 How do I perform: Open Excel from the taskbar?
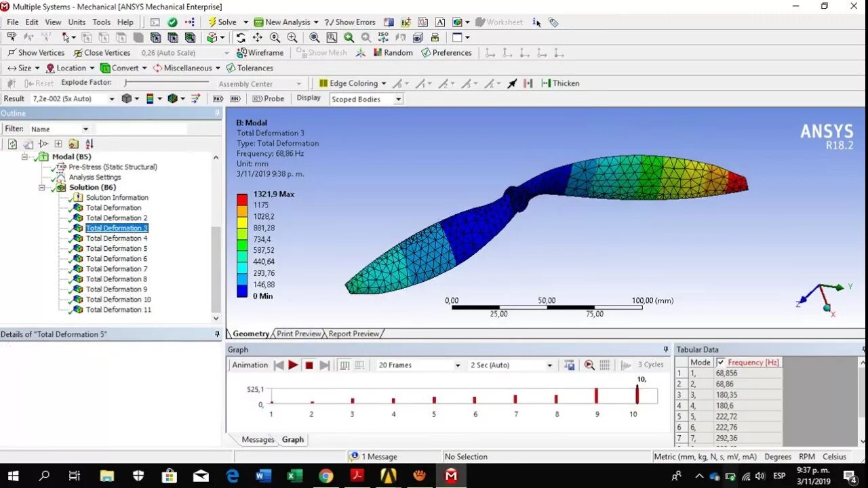pos(294,476)
